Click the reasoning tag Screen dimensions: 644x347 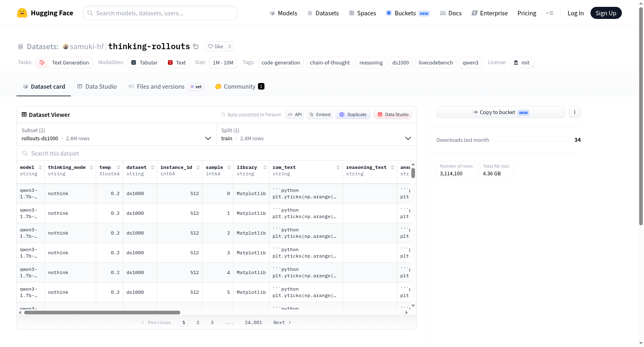pyautogui.click(x=371, y=62)
